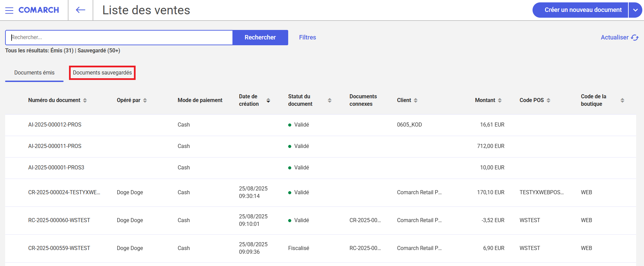Image resolution: width=644 pixels, height=266 pixels.
Task: Switch to Documents sauvegardés tab
Action: (x=102, y=73)
